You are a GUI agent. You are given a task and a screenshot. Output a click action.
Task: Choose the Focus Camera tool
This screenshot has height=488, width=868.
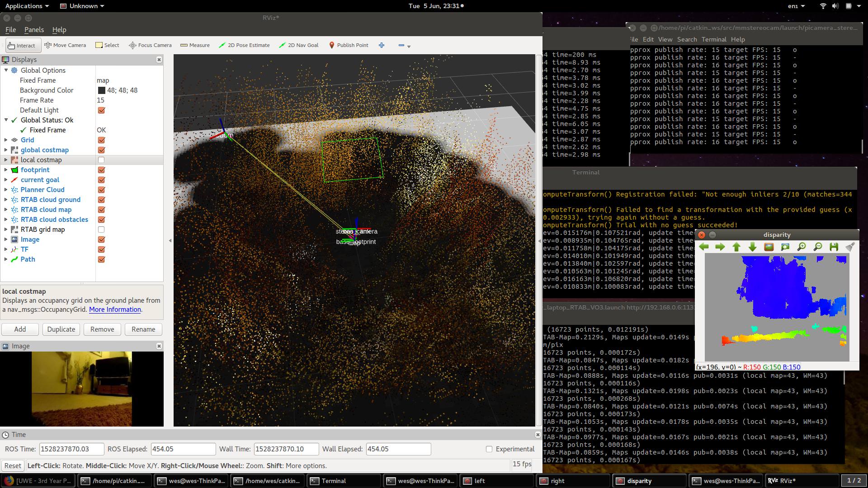pos(150,45)
